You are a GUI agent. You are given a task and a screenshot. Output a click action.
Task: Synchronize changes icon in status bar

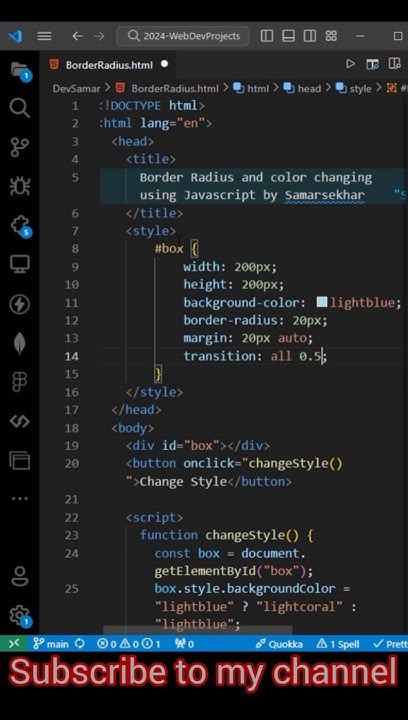coord(80,644)
